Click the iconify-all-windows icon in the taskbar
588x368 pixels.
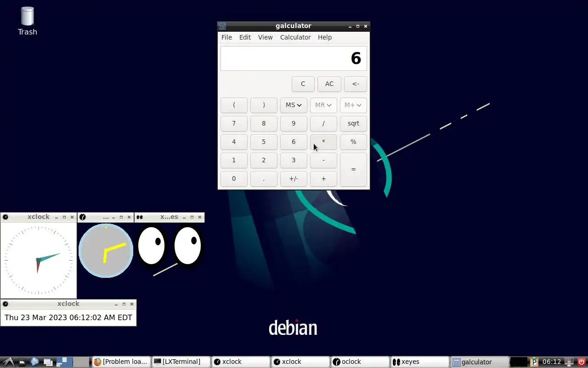(x=48, y=362)
